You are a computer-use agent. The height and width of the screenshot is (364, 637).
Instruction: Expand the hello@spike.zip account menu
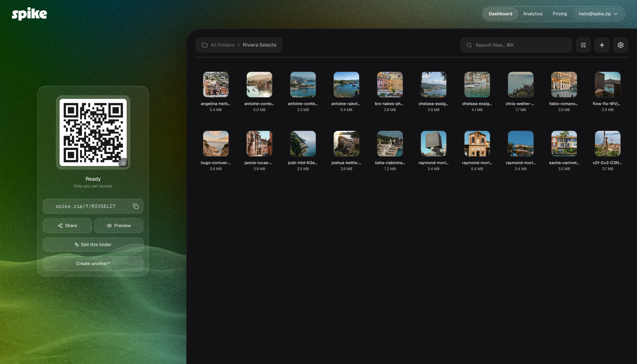(x=598, y=14)
